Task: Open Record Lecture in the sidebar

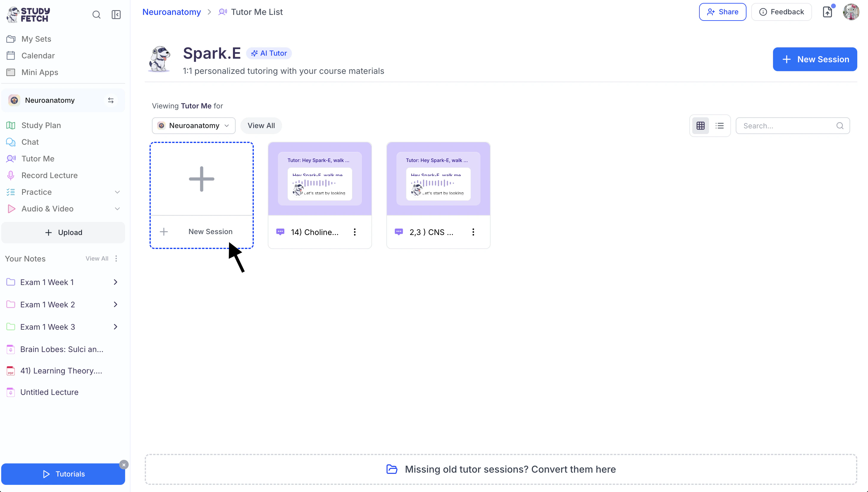Action: pyautogui.click(x=49, y=175)
